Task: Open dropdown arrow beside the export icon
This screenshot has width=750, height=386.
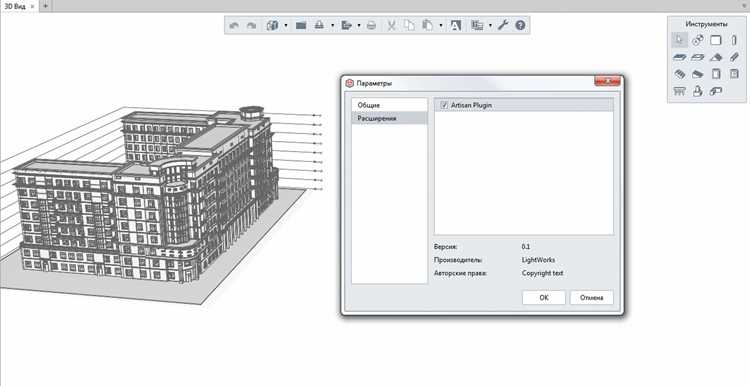Action: pyautogui.click(x=359, y=25)
